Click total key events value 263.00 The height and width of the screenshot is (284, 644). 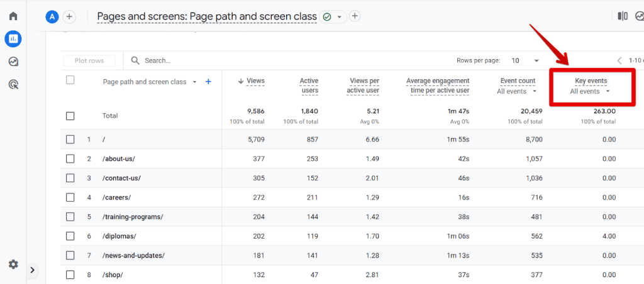604,111
